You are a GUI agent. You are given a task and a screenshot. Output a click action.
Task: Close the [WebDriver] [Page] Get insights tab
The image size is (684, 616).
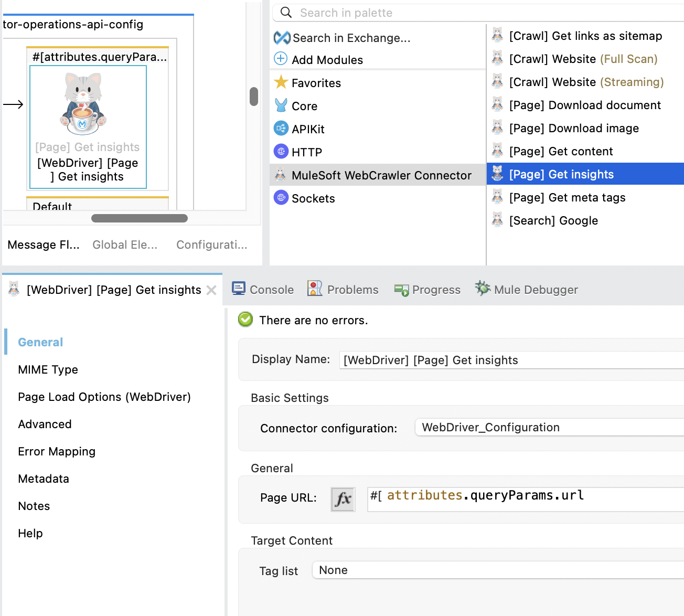point(211,290)
